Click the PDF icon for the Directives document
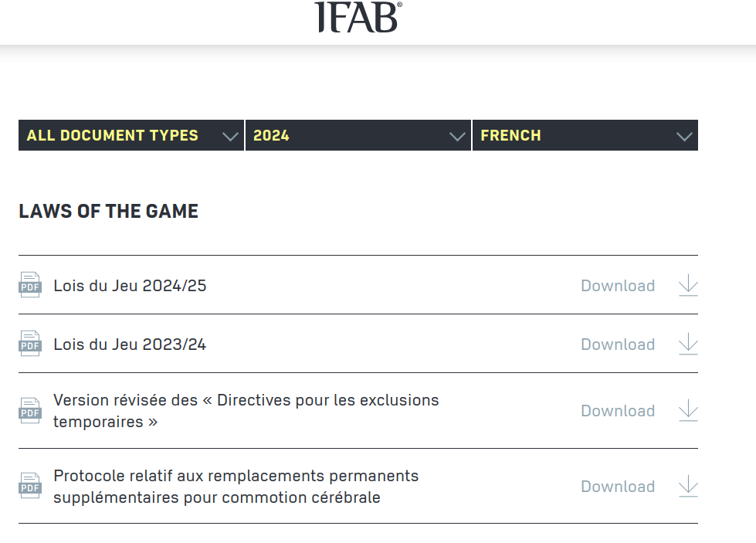 point(29,410)
